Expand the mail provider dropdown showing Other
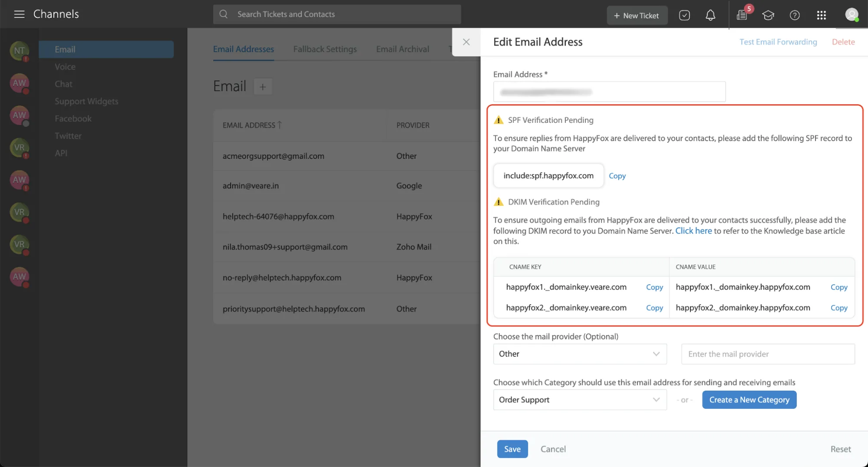Viewport: 868px width, 467px height. [x=580, y=354]
